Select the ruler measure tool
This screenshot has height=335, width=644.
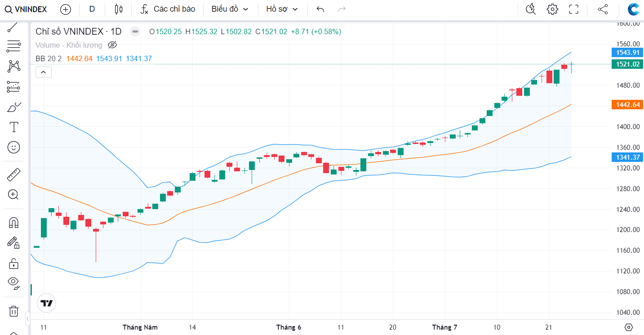tap(13, 174)
